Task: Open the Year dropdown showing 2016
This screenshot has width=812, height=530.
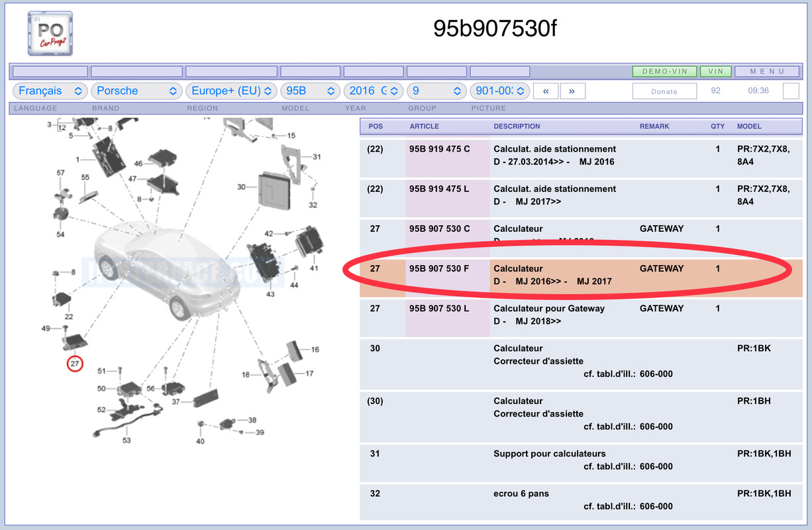Action: 373,91
